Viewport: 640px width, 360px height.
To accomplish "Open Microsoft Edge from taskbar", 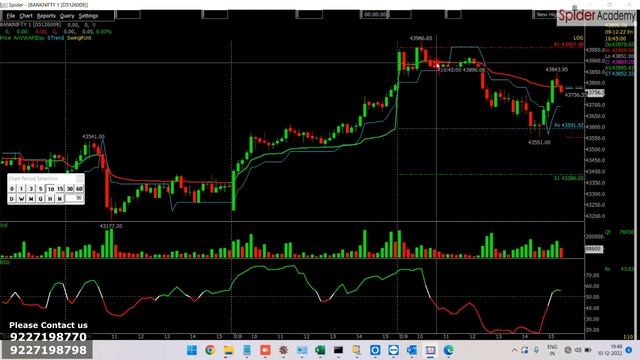I will point(449,350).
